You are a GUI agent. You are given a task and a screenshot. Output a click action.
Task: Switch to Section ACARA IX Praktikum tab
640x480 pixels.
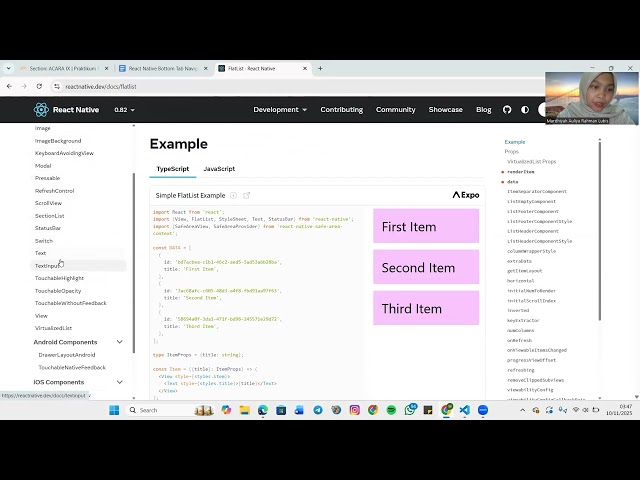click(62, 69)
